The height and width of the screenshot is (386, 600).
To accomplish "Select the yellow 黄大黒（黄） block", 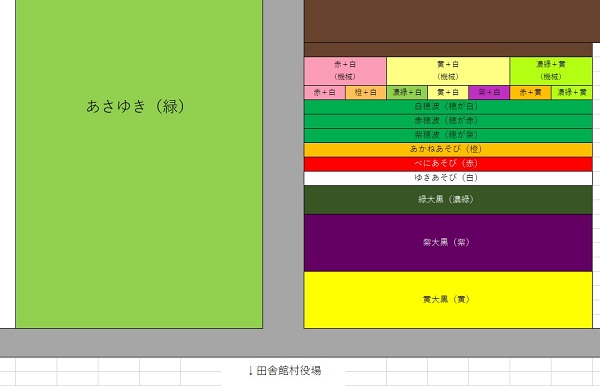I will point(448,300).
